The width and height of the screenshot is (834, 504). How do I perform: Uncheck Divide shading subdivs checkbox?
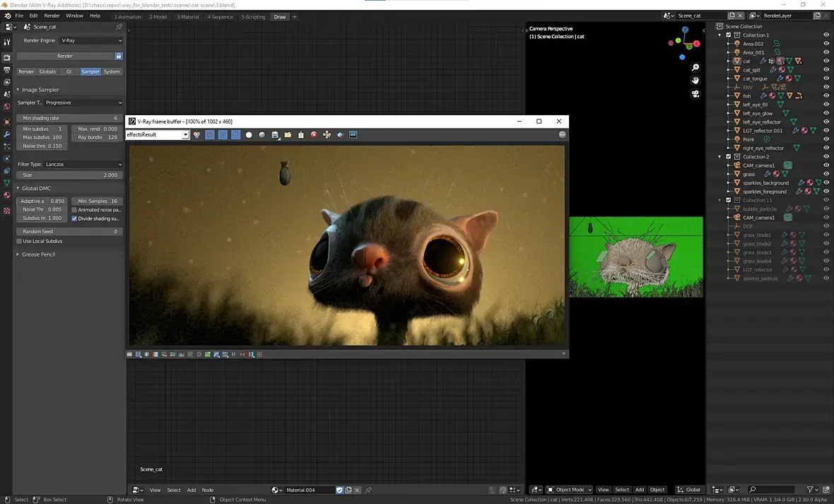(x=75, y=218)
